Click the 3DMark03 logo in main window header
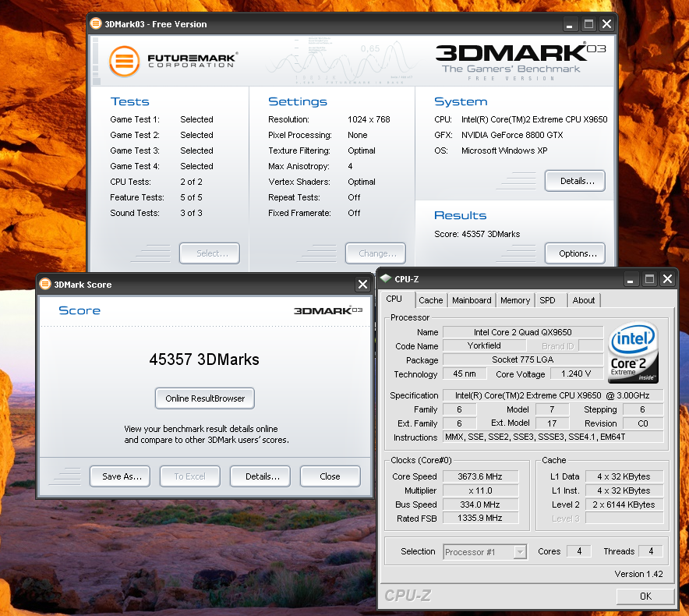This screenshot has width=689, height=616. 521,61
